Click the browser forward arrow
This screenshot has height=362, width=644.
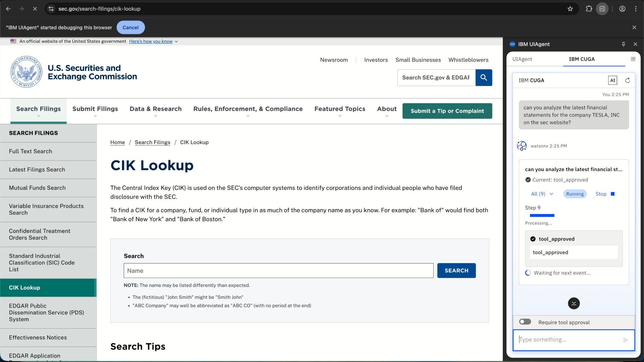coord(21,9)
